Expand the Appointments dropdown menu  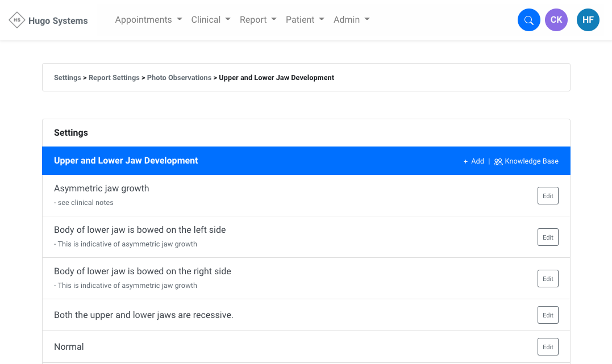[x=148, y=20]
